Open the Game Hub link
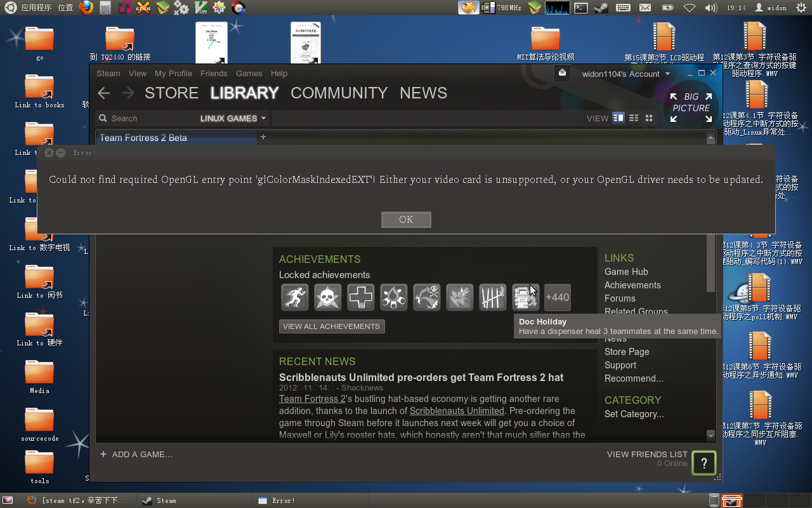The width and height of the screenshot is (812, 508). click(x=626, y=272)
